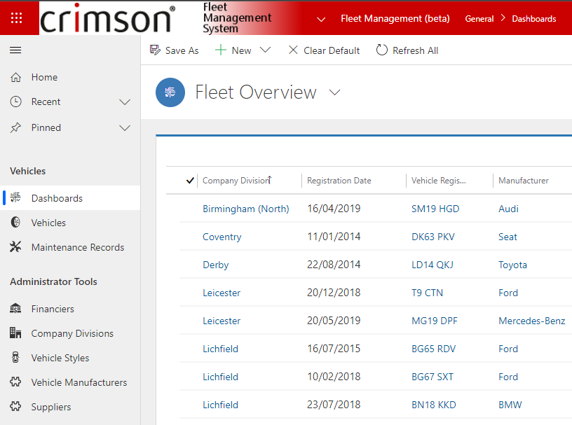This screenshot has width=572, height=425.
Task: Click Fleet Management (beta) header link
Action: [x=395, y=19]
